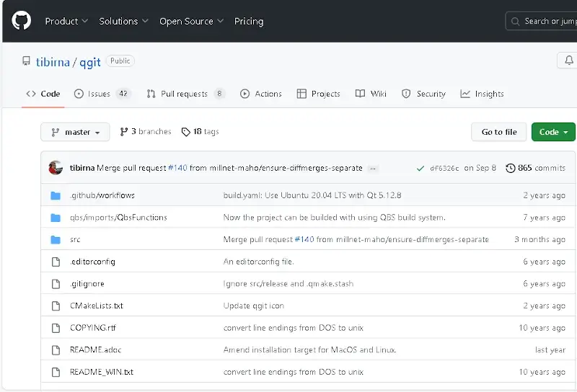The height and width of the screenshot is (392, 577).
Task: Open the Insights tab
Action: [x=483, y=94]
